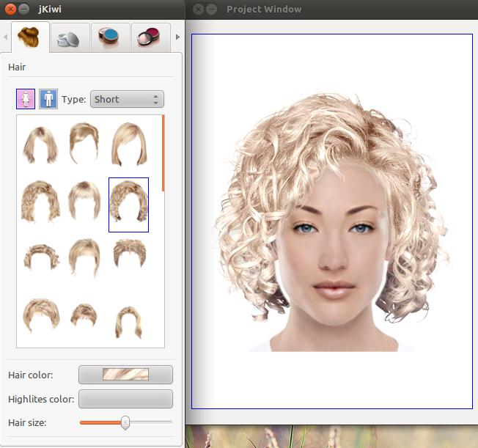Image resolution: width=478 pixels, height=448 pixels.
Task: Toggle male hairstyles icon
Action: (x=48, y=99)
